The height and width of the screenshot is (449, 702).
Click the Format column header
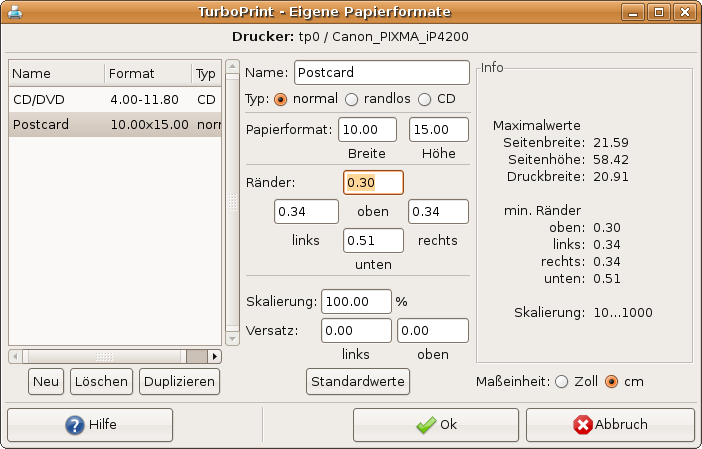147,74
